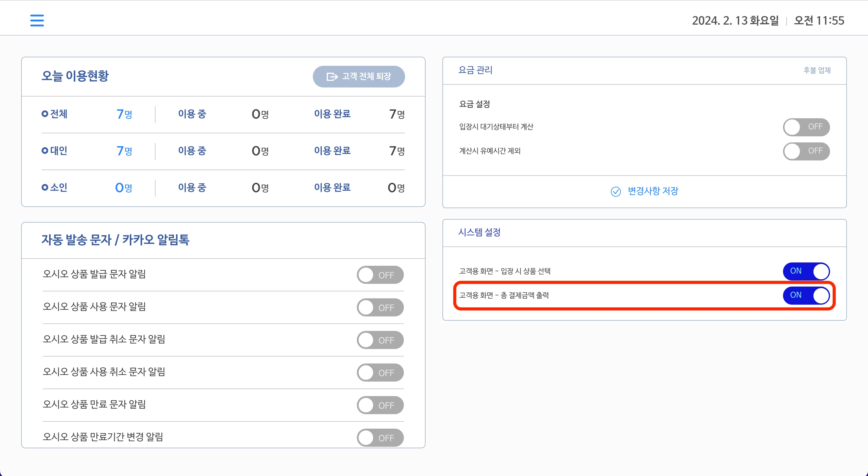868x476 pixels.
Task: Click the bullet icon next to 대인
Action: pyautogui.click(x=45, y=151)
